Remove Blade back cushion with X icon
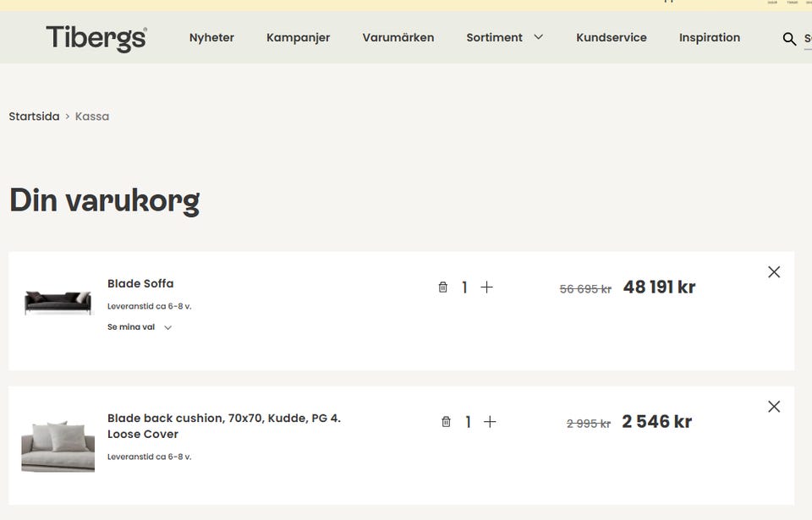The width and height of the screenshot is (812, 520). [774, 407]
